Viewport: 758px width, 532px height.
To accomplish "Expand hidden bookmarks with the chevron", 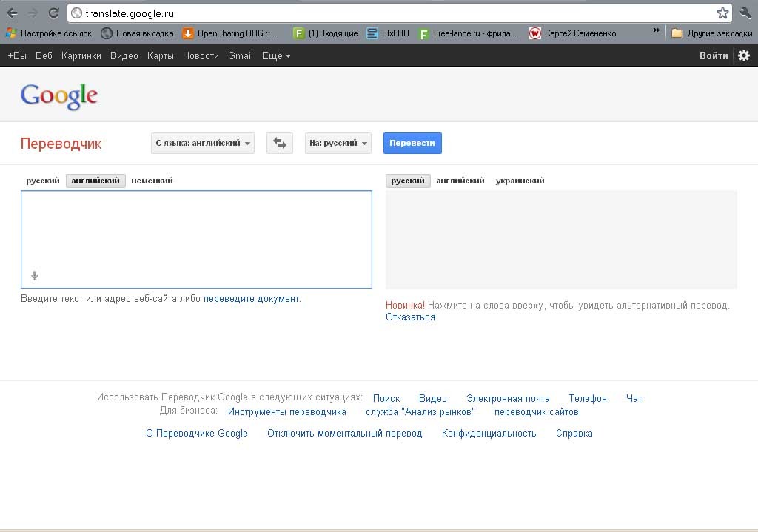I will [656, 30].
